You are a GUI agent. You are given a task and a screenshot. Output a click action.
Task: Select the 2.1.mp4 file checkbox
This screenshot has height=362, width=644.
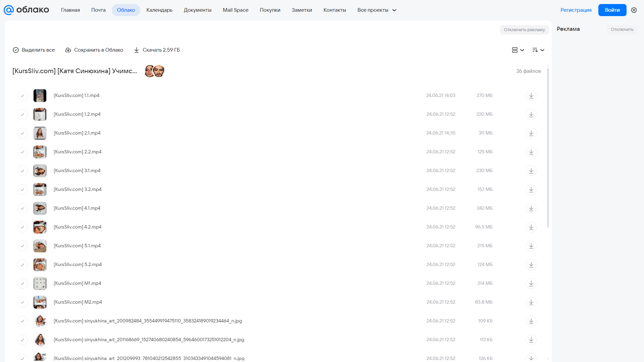pyautogui.click(x=22, y=133)
